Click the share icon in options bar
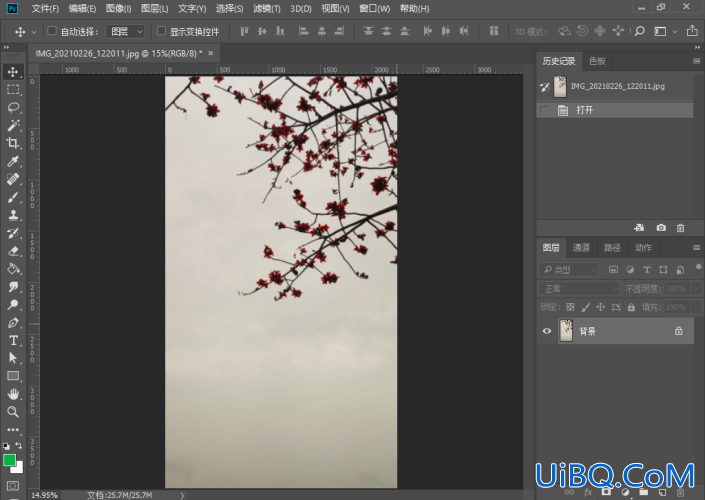 click(692, 31)
